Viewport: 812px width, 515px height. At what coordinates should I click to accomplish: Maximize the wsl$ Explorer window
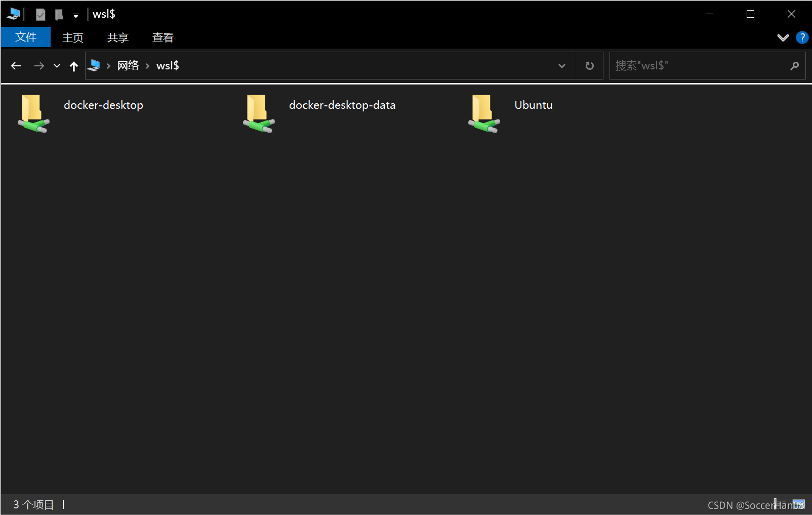click(x=751, y=14)
